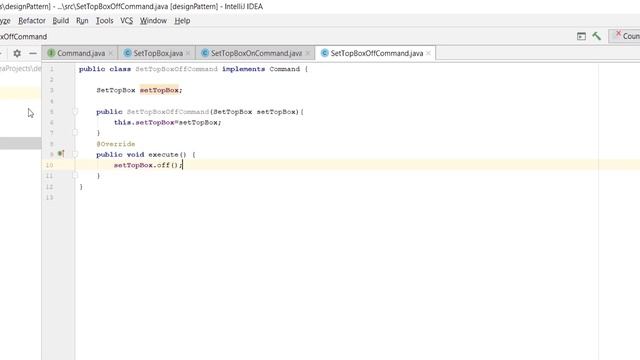Close the SetTopBoxOffCommand.java tab
Screen dimensions: 640x360
pos(428,53)
